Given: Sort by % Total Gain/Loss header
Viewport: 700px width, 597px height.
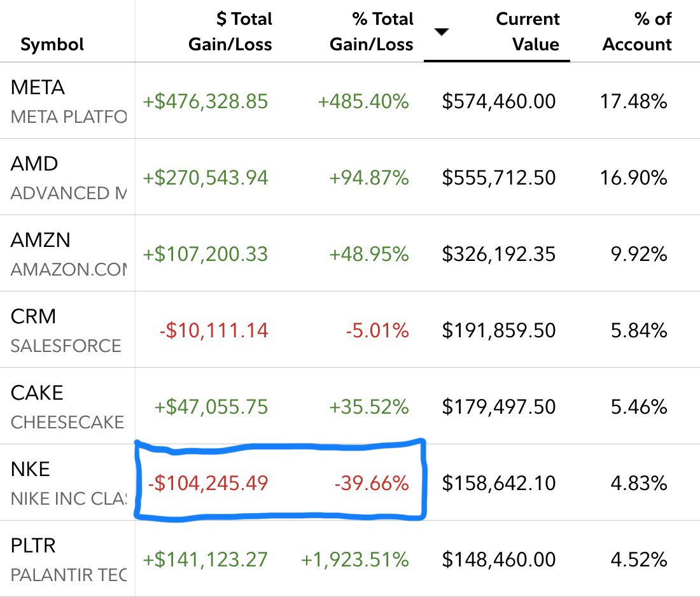Looking at the screenshot, I should coord(372,31).
